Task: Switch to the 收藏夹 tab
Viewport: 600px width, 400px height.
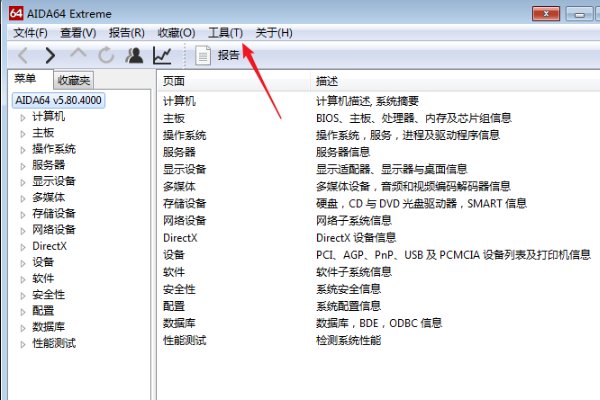Action: click(73, 80)
